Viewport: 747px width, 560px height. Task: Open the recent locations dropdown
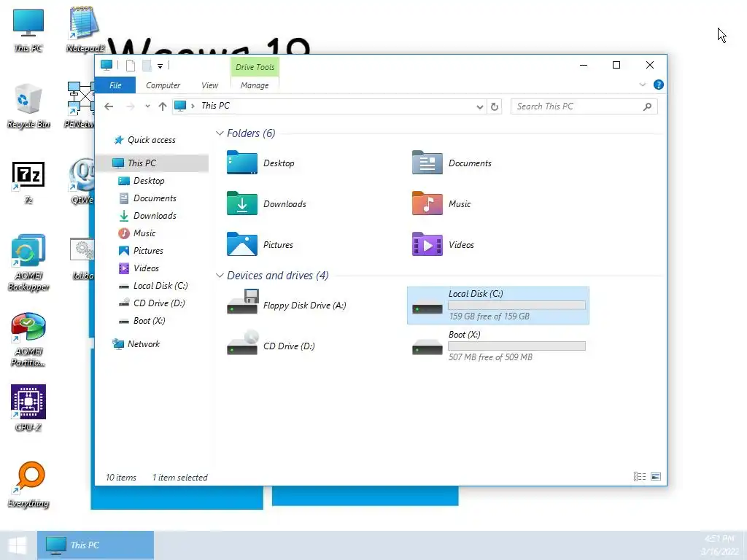coord(147,106)
